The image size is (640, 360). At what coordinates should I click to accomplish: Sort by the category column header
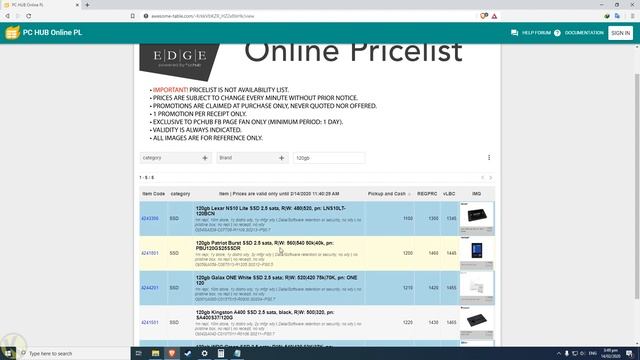click(x=180, y=194)
